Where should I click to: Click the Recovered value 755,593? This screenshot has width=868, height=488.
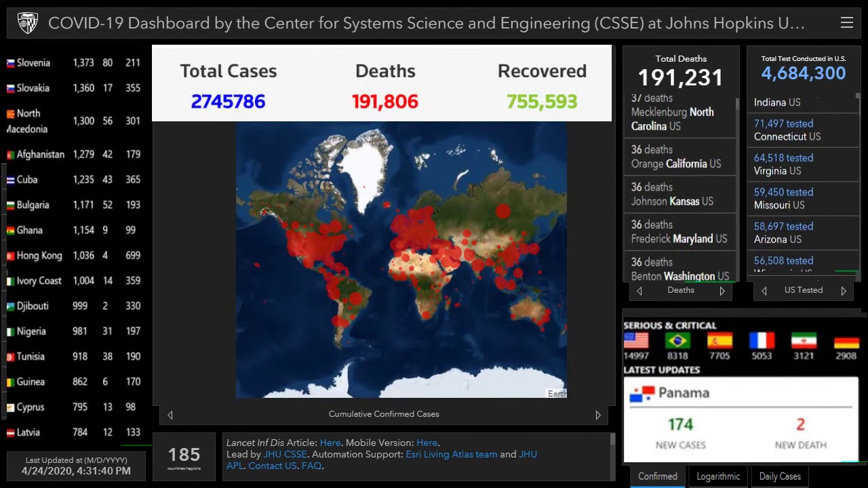(542, 102)
